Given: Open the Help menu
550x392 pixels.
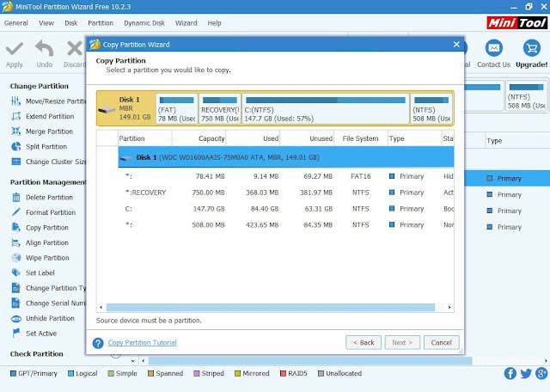Looking at the screenshot, I should click(x=214, y=23).
